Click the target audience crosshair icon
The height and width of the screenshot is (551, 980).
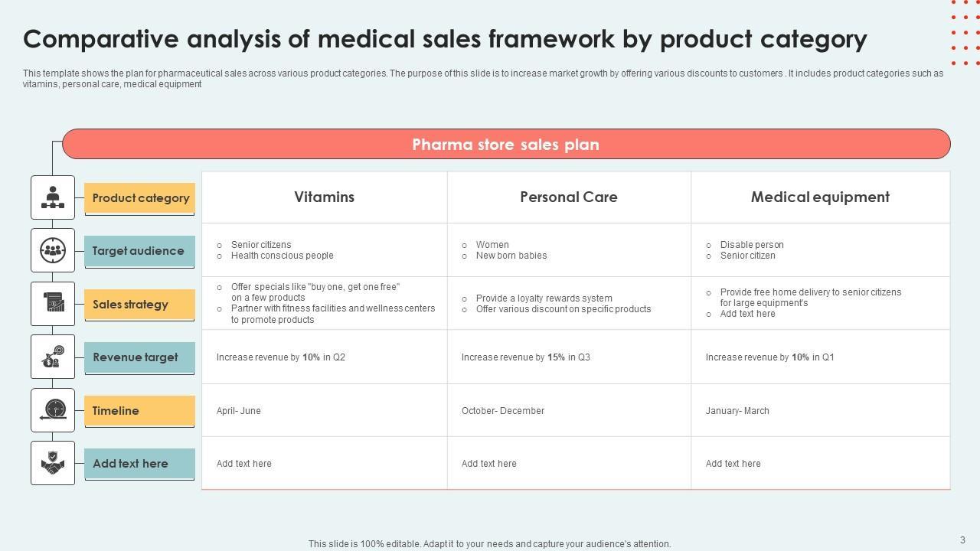[53, 250]
